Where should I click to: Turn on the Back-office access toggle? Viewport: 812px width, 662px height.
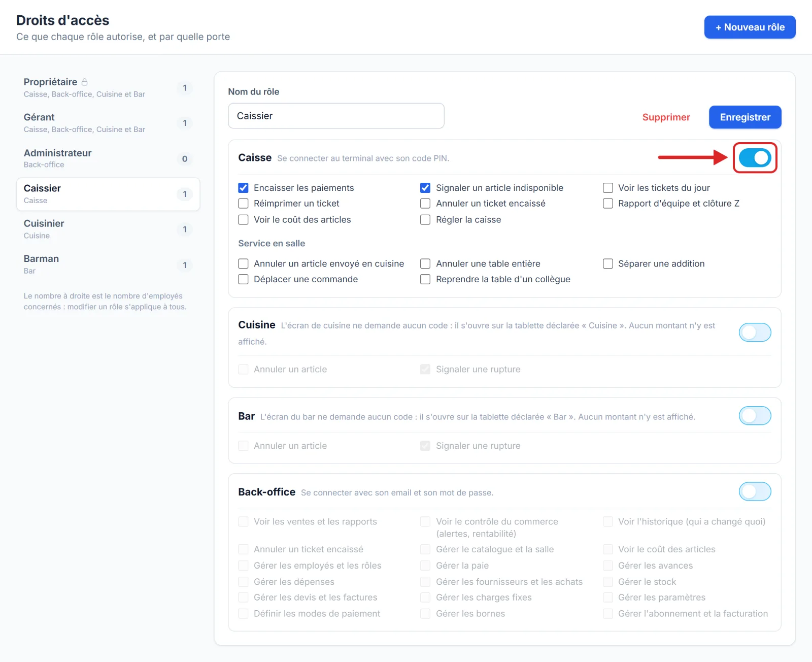pyautogui.click(x=755, y=491)
